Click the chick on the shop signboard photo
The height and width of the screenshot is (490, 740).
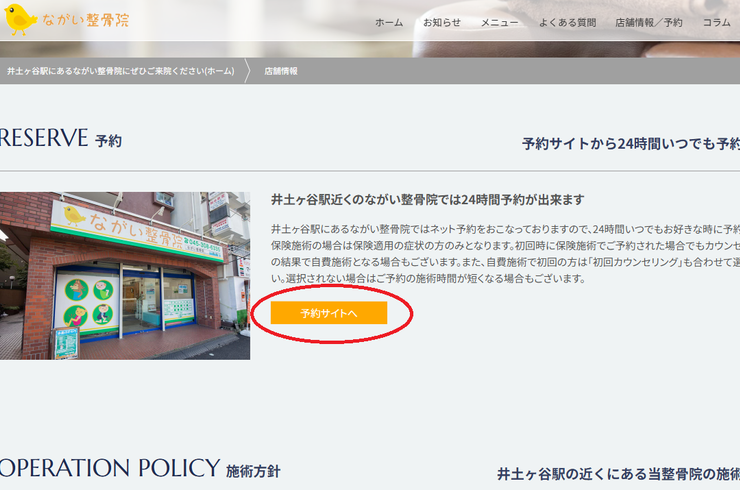point(75,215)
